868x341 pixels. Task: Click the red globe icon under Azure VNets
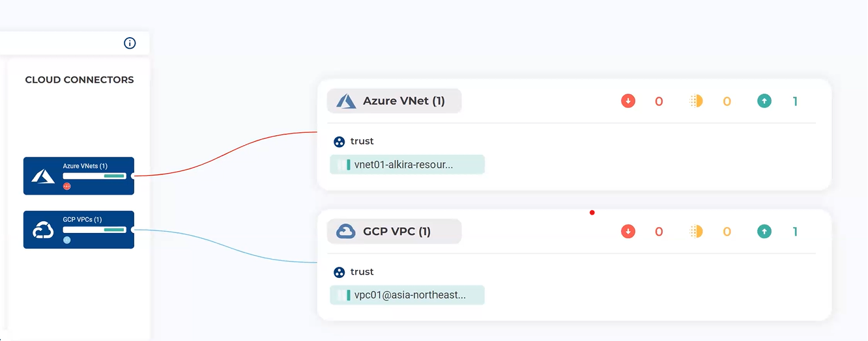pos(66,187)
